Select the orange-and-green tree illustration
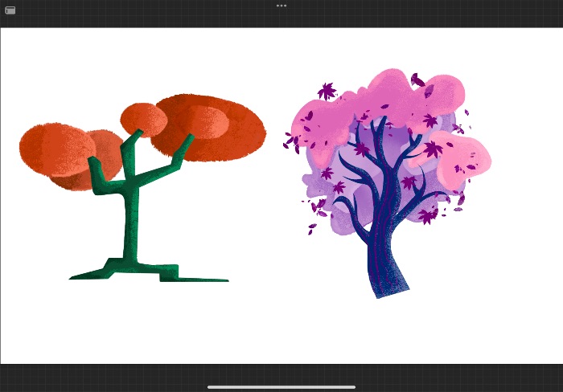 (x=142, y=188)
